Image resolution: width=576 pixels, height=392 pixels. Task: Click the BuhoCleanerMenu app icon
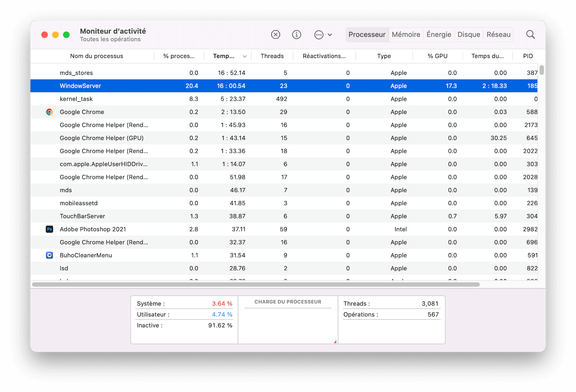pyautogui.click(x=50, y=255)
